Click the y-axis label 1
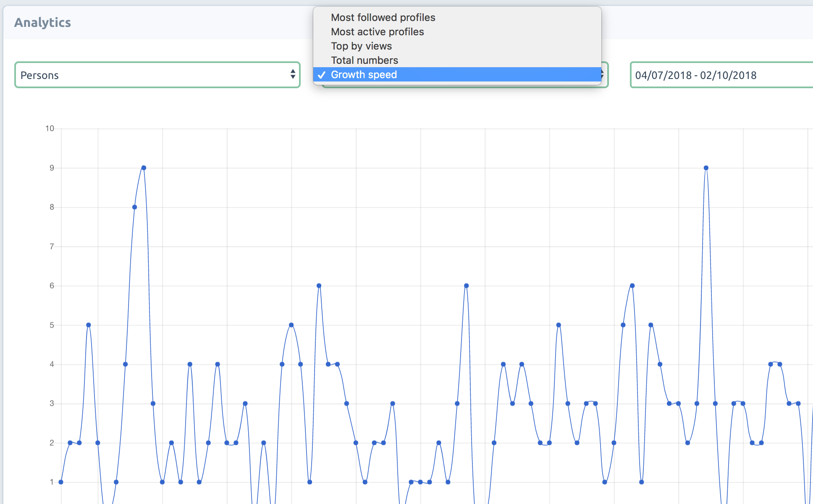 (x=52, y=482)
